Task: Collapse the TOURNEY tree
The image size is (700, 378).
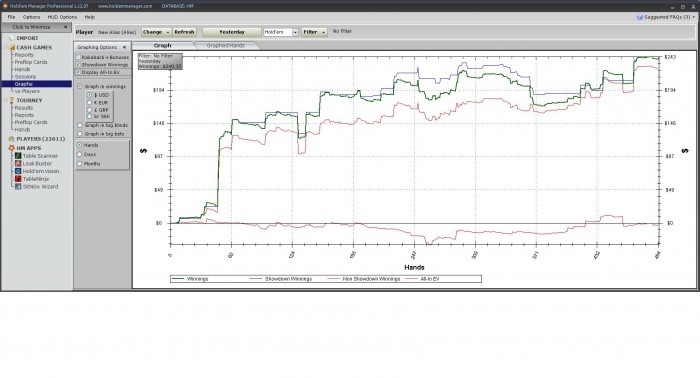Action: coord(5,100)
